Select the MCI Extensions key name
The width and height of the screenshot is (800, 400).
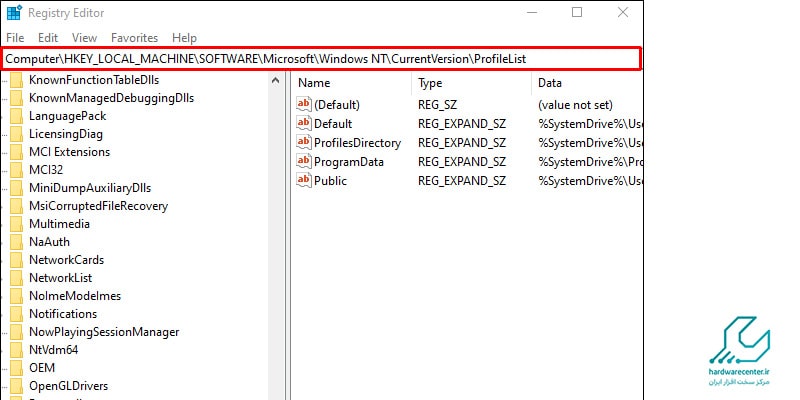tap(69, 152)
